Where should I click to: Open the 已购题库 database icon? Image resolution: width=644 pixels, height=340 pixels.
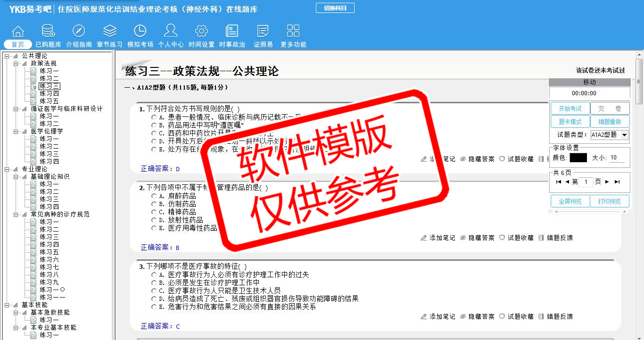click(48, 32)
